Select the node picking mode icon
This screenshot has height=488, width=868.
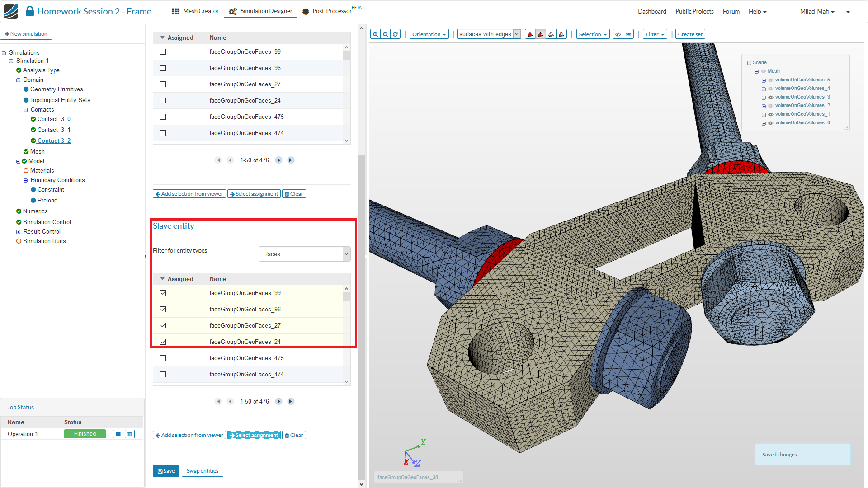pyautogui.click(x=561, y=34)
